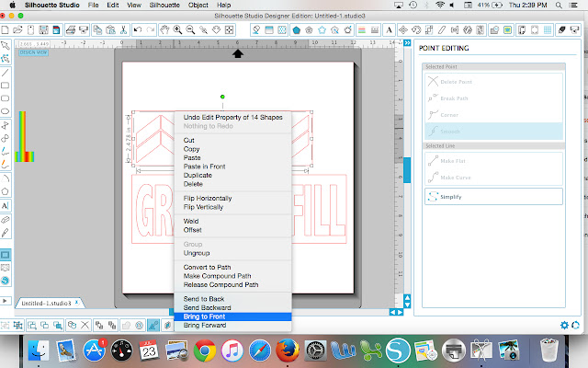
Task: Select the Text tool in left toolbar
Action: pos(6,206)
